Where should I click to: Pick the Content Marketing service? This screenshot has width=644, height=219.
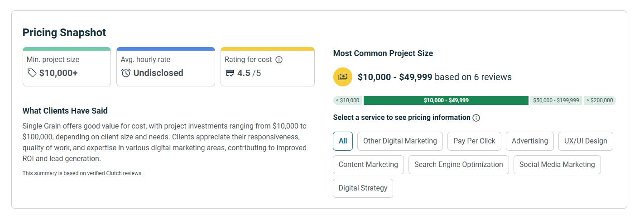(368, 165)
